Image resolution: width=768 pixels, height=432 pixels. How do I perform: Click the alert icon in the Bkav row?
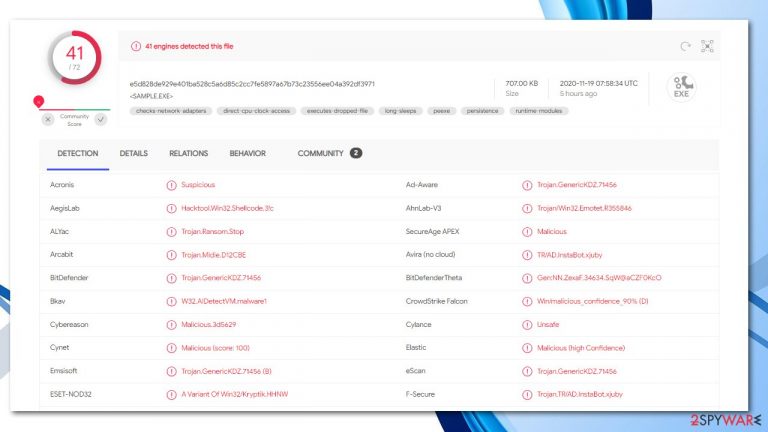(171, 302)
